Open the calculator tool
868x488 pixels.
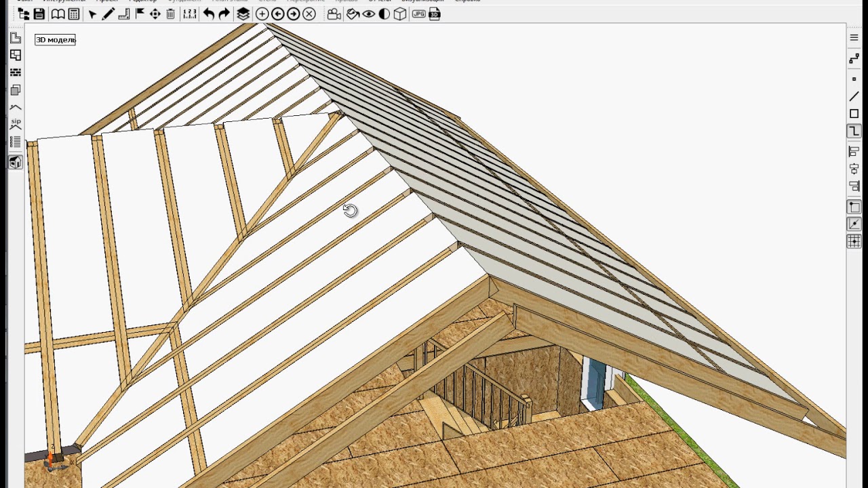(x=74, y=14)
